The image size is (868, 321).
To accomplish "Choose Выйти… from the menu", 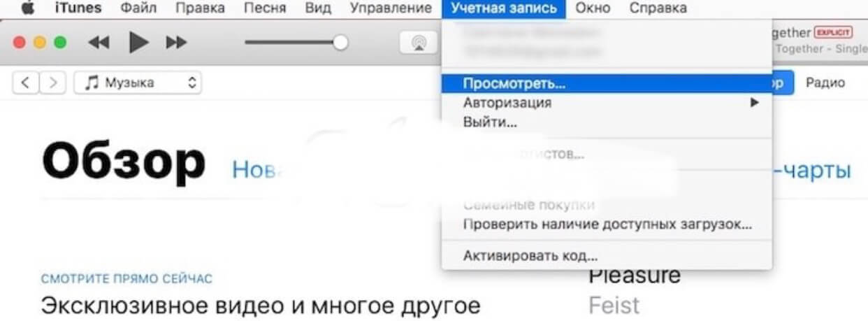I will (x=490, y=122).
